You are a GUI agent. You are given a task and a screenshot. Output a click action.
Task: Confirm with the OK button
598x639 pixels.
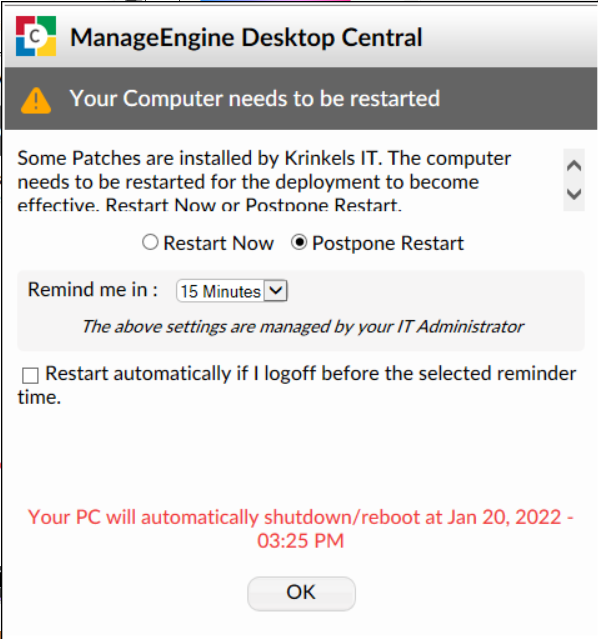coord(301,593)
